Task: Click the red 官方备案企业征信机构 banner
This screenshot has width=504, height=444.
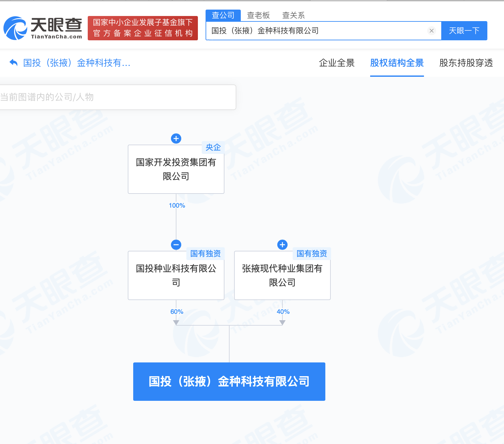Action: (x=143, y=28)
